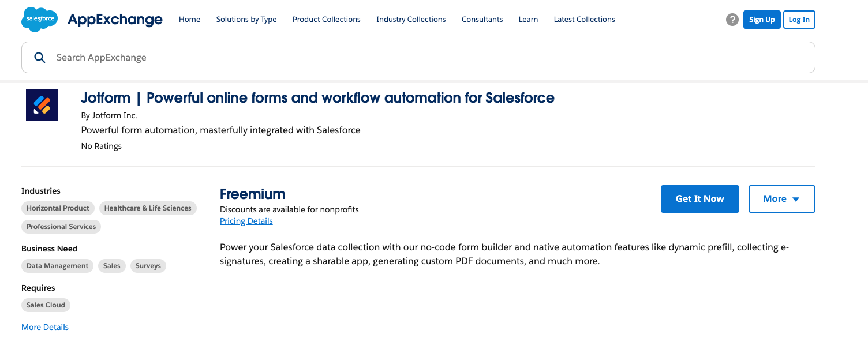
Task: Select the Data Management tag
Action: [x=57, y=266]
